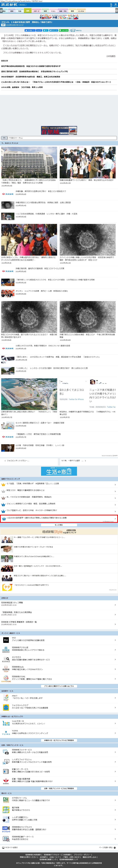Click the 首里城 banner advertisement
The width and height of the screenshot is (118, 868).
(x=59, y=130)
